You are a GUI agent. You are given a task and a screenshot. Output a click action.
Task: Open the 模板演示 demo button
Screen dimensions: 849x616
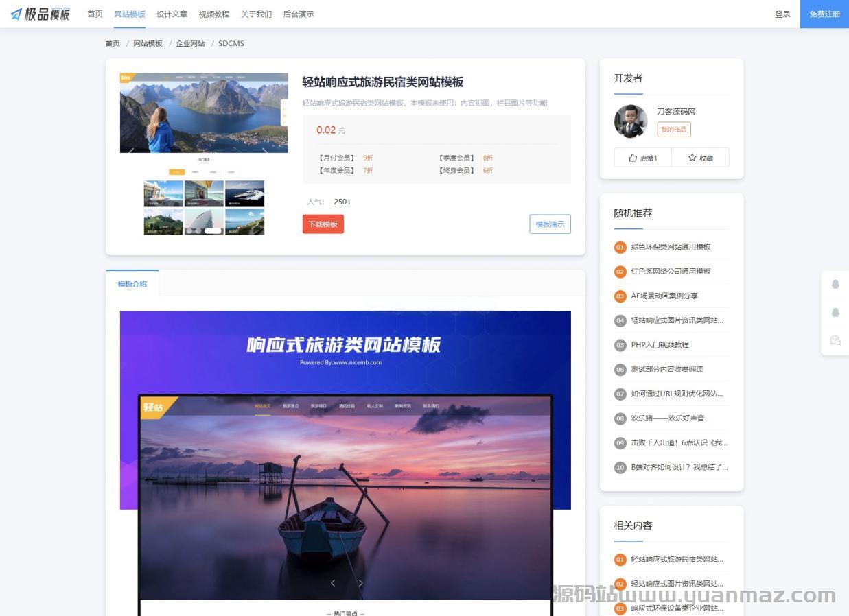pyautogui.click(x=550, y=224)
